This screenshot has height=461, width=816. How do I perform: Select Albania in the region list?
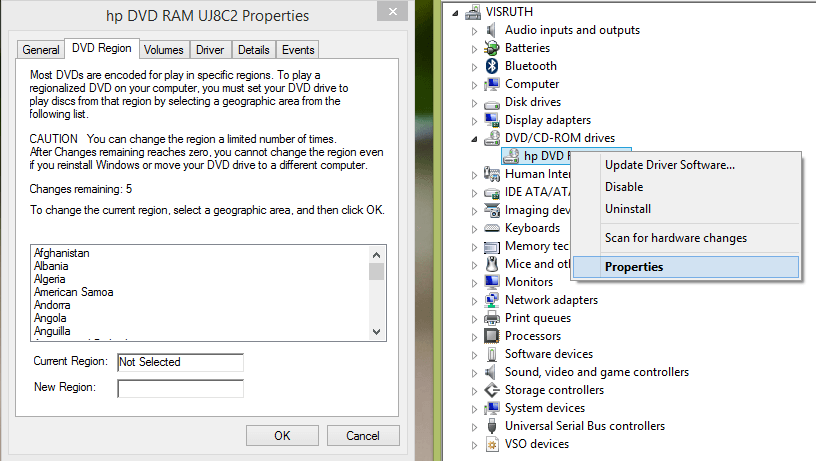51,266
